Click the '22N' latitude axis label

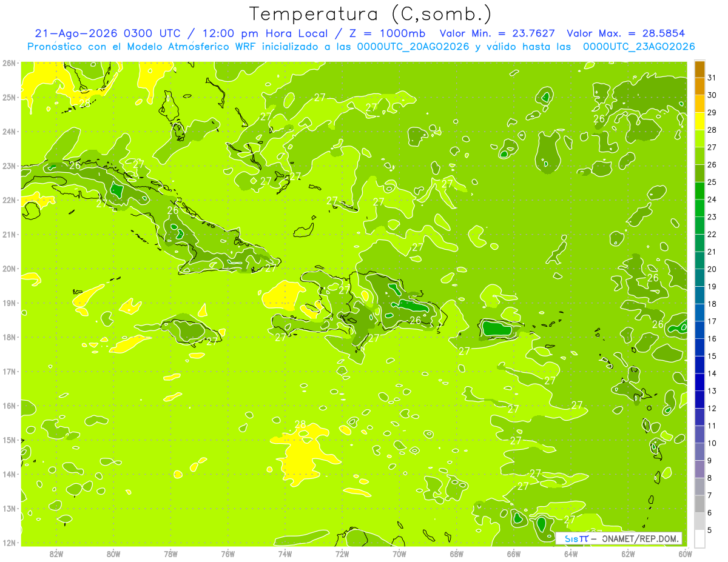point(9,200)
